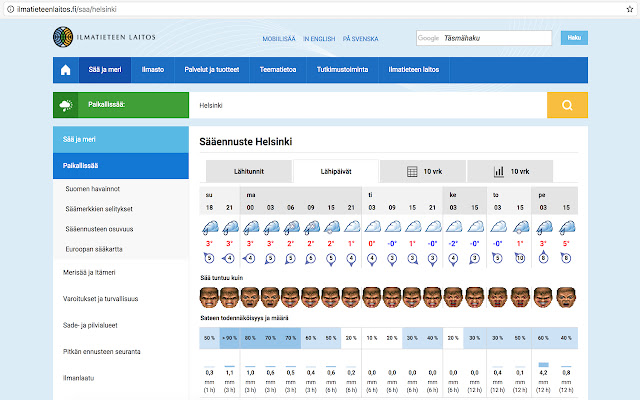Open site info icon in the address bar

[11, 9]
